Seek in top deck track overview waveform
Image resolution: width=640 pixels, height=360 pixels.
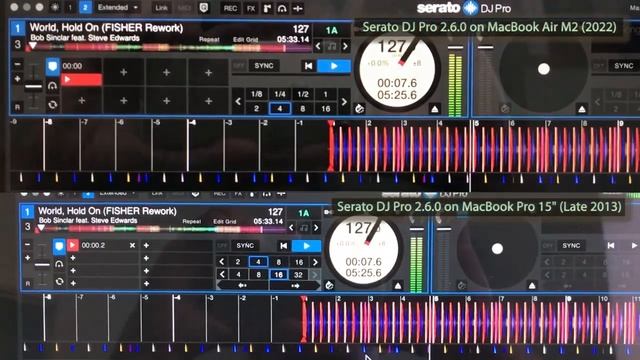pos(169,48)
